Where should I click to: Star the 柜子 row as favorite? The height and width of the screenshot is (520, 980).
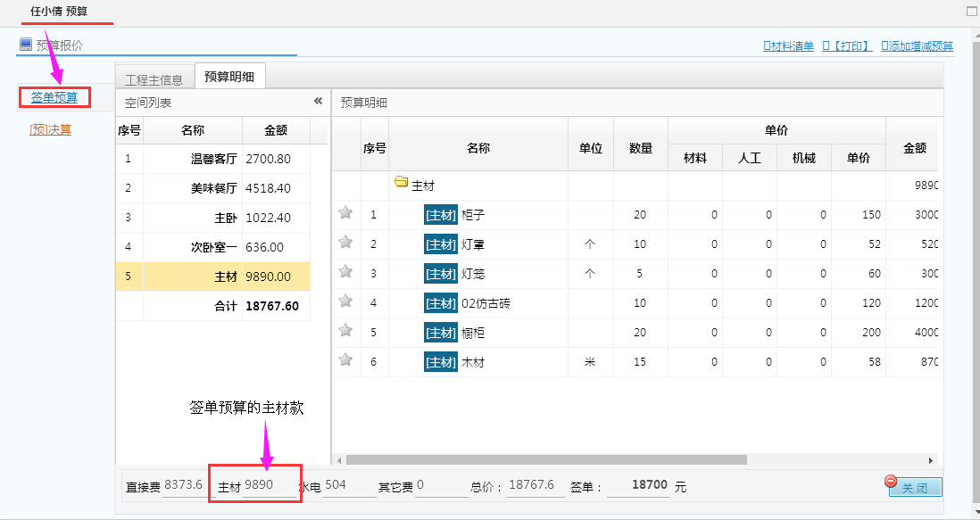pyautogui.click(x=345, y=214)
